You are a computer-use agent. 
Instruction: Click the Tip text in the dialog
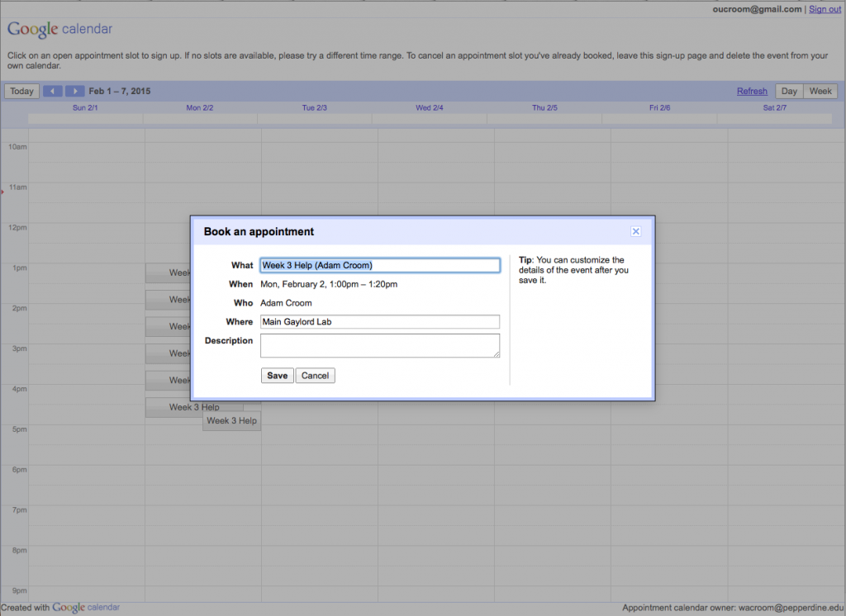coord(573,270)
